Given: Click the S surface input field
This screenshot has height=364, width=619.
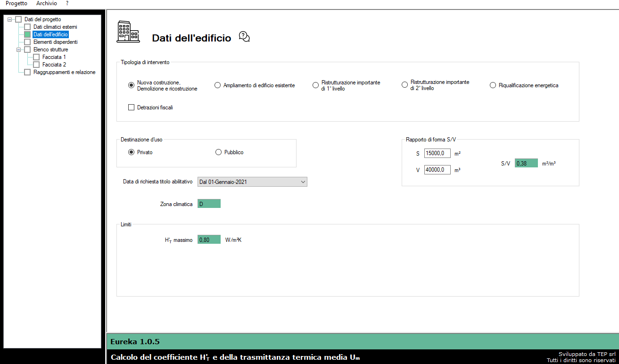Looking at the screenshot, I should pos(437,153).
